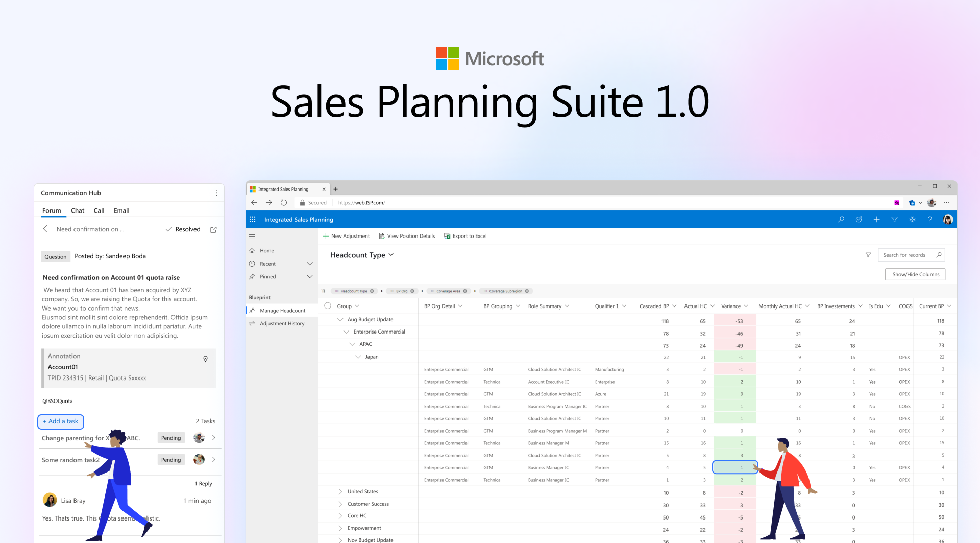Open settings gear in blue header

(912, 219)
